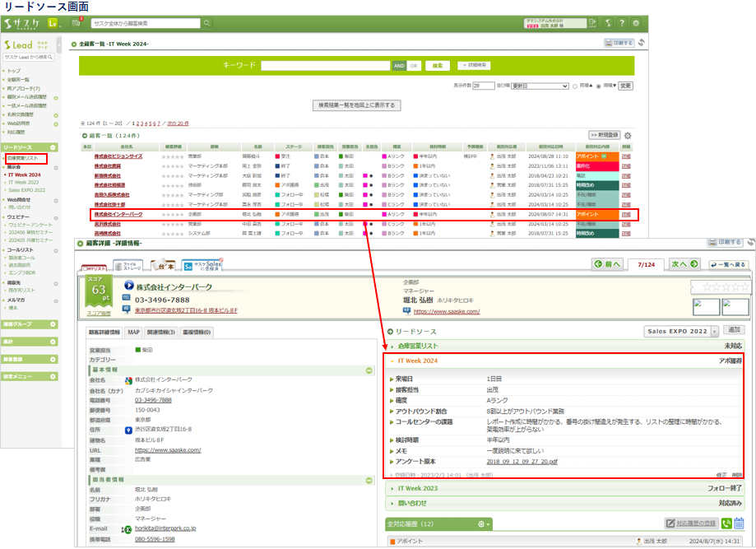Image resolution: width=756 pixels, height=549 pixels.
Task: Open the 台本 tab
Action: click(x=163, y=265)
